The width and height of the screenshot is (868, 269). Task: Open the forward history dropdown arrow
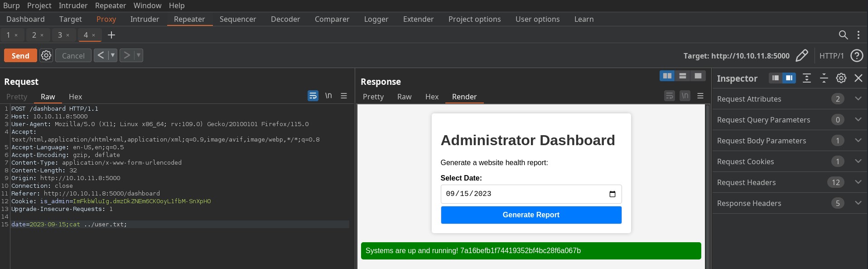coord(138,55)
